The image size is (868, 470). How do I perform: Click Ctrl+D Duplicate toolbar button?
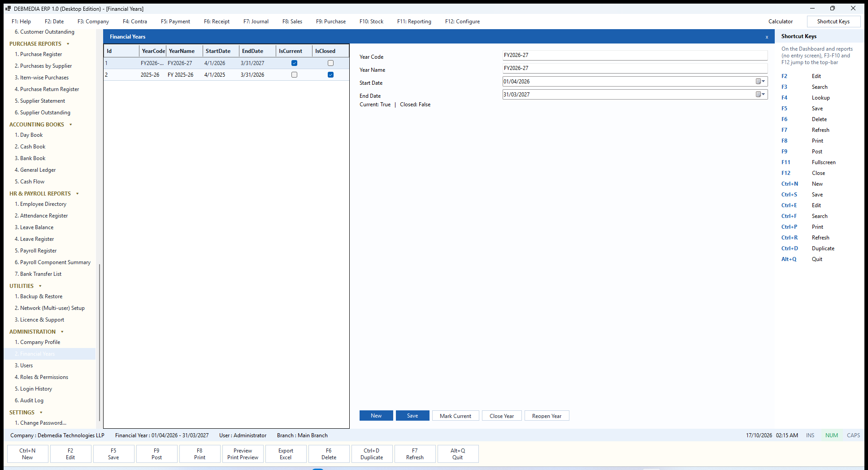point(372,454)
